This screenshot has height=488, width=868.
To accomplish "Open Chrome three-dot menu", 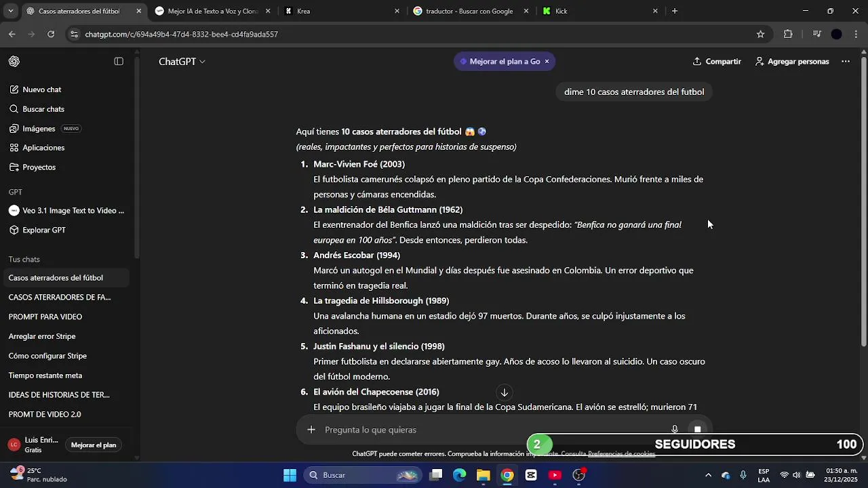I will pyautogui.click(x=857, y=34).
